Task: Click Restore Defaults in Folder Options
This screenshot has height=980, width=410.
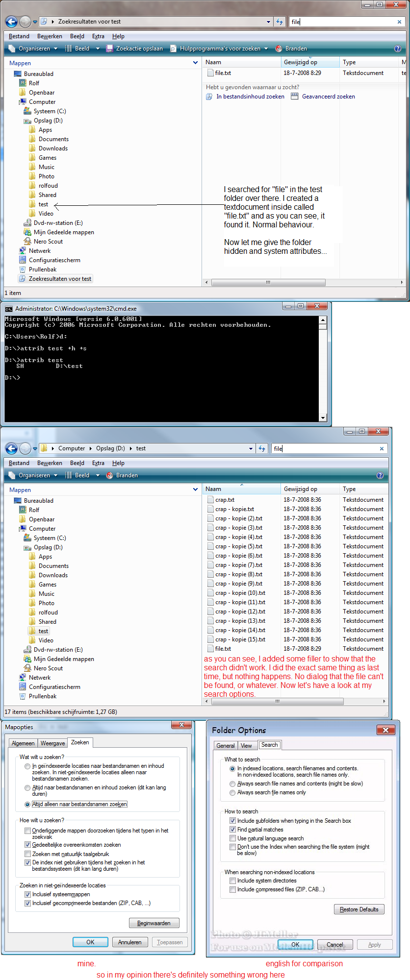Action: pos(359,909)
